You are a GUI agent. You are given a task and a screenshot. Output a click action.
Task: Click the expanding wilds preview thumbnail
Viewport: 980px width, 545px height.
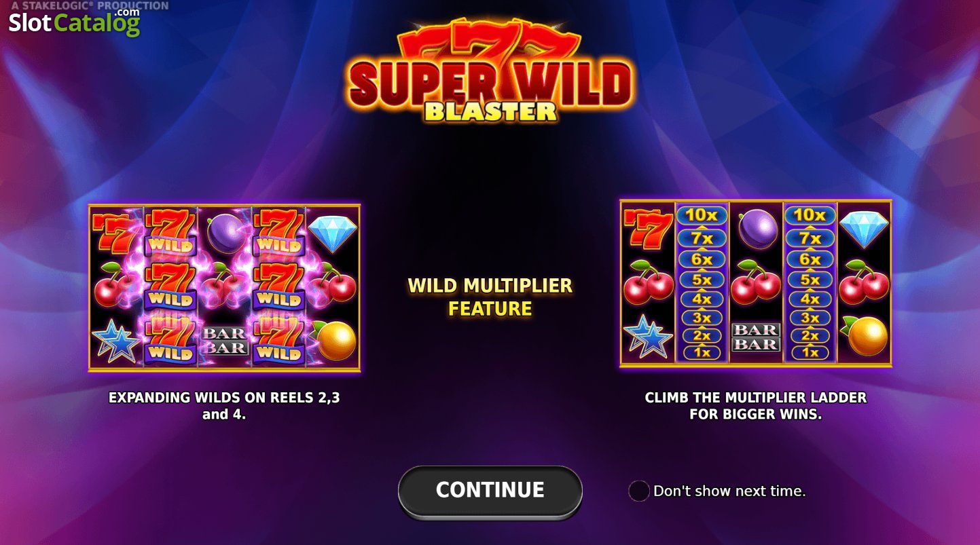click(x=224, y=288)
